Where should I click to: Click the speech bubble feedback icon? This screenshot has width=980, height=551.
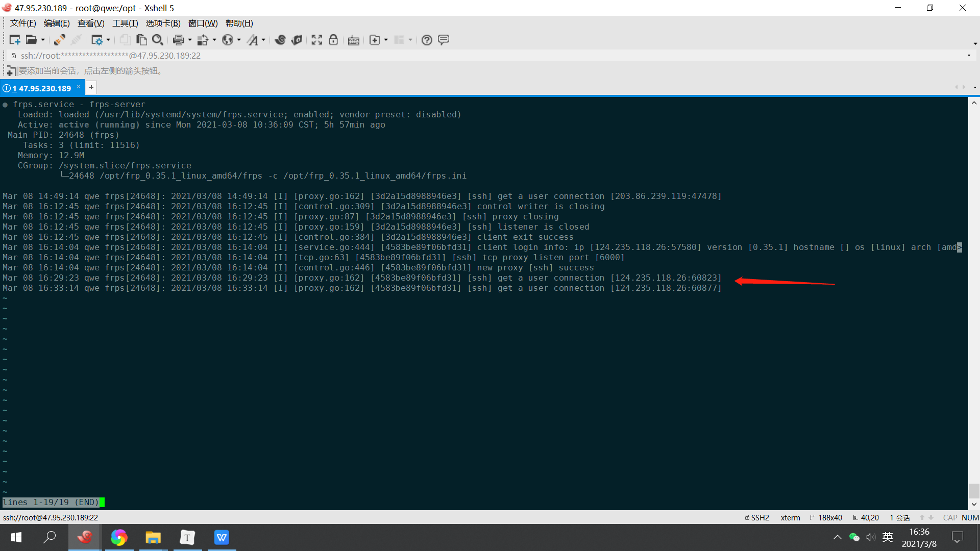point(444,40)
